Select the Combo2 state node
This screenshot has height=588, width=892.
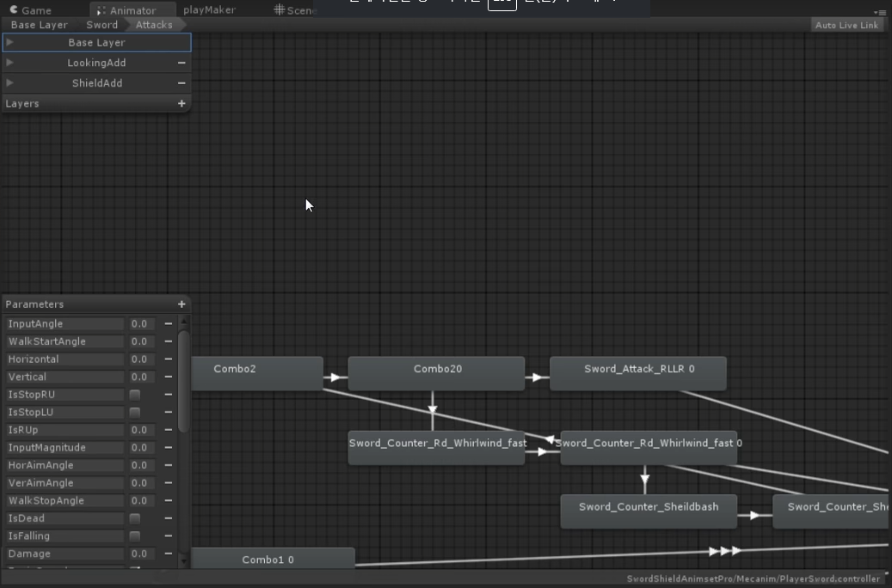[257, 374]
